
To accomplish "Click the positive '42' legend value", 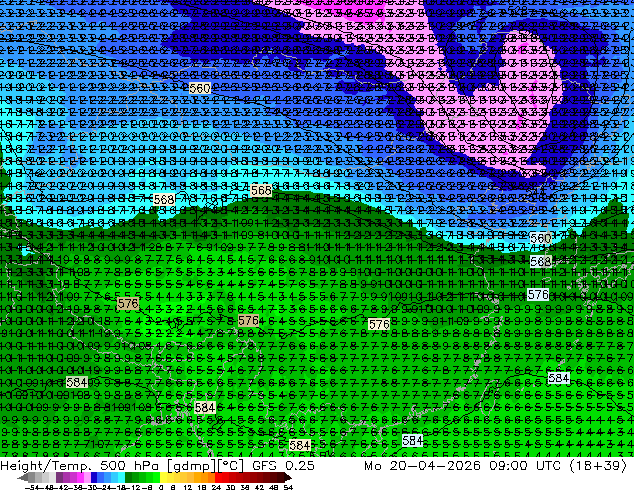I will pos(260,487).
